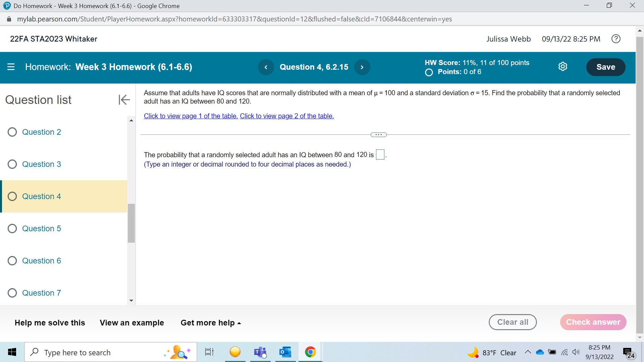Select the Question 2 circle
The height and width of the screenshot is (362, 644).
[x=12, y=132]
